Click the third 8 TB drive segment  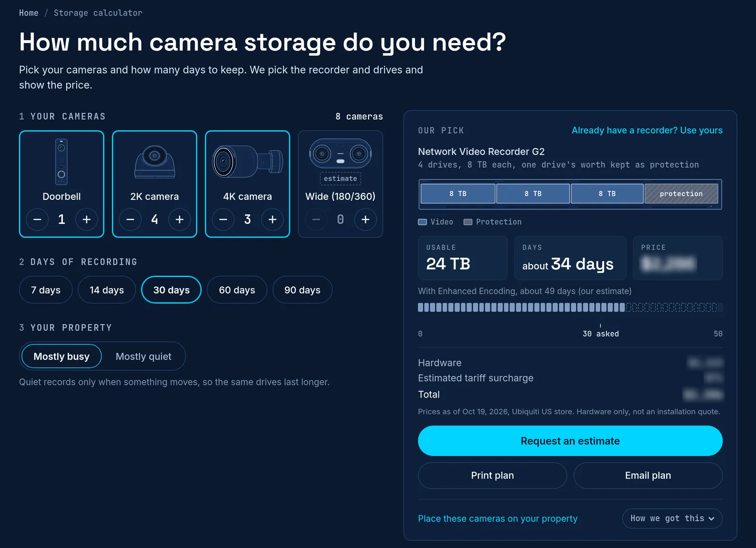tap(607, 194)
